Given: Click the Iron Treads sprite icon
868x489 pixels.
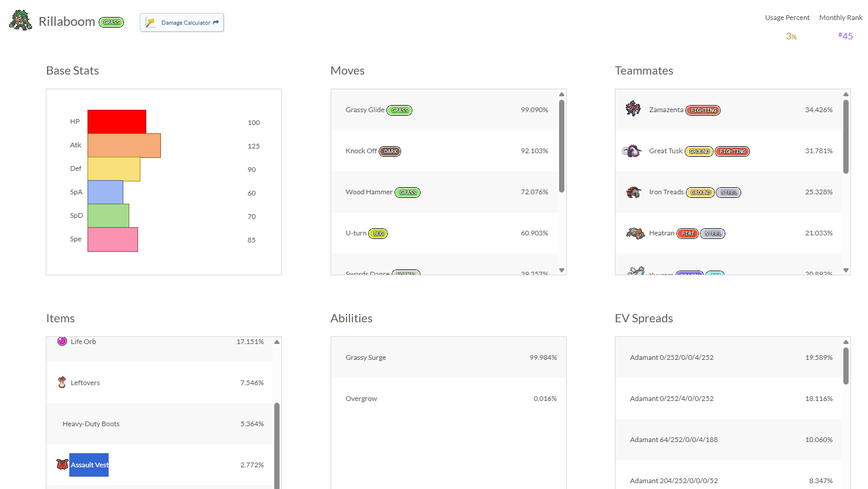Looking at the screenshot, I should point(633,192).
